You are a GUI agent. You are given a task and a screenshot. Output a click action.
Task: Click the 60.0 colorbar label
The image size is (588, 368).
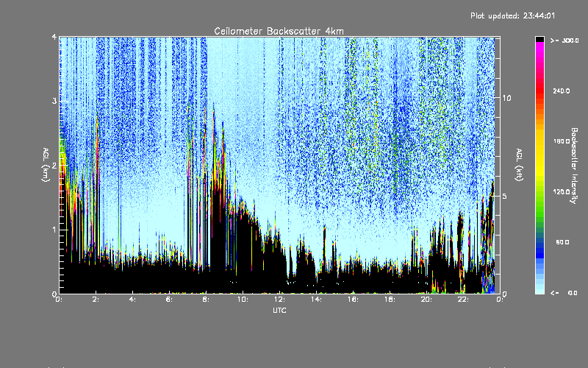[x=562, y=242]
